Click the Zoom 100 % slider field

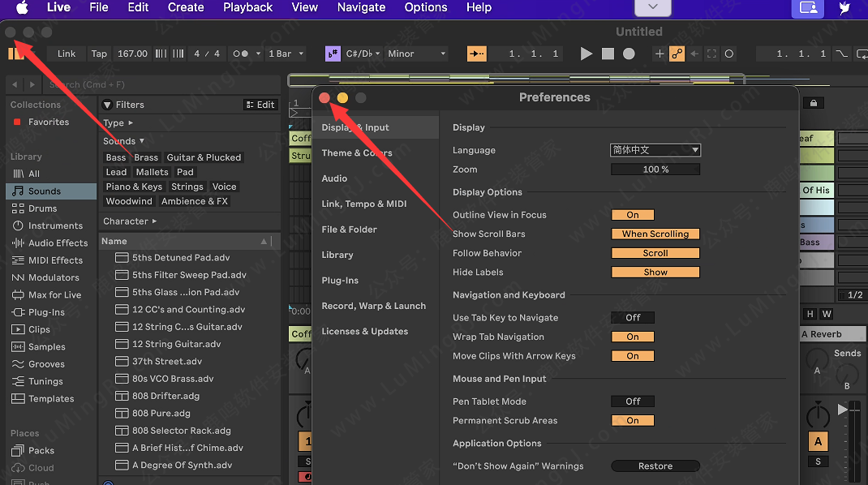coord(655,170)
